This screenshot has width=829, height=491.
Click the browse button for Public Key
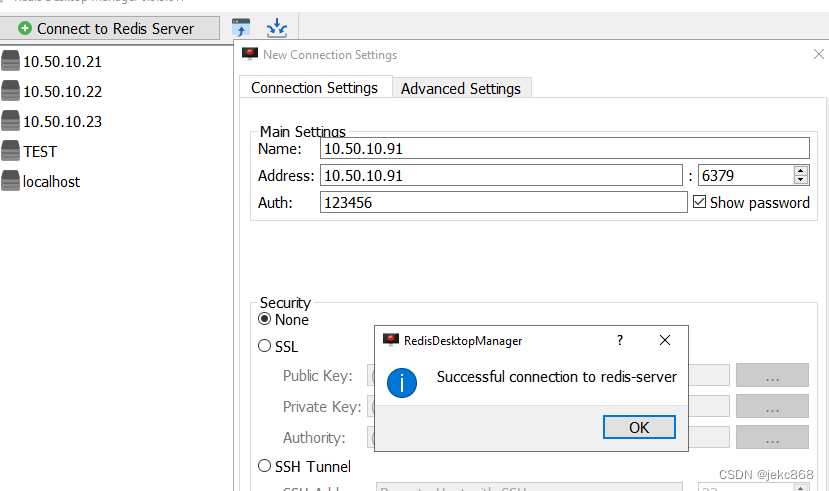(772, 375)
